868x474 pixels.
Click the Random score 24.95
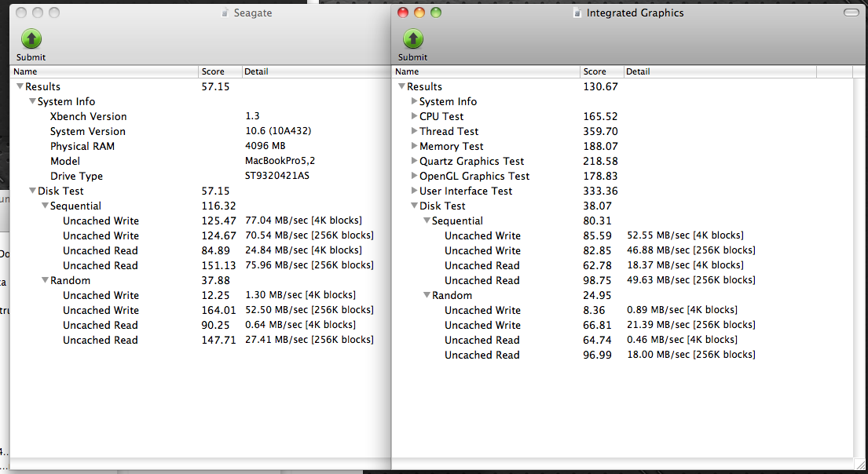(597, 295)
